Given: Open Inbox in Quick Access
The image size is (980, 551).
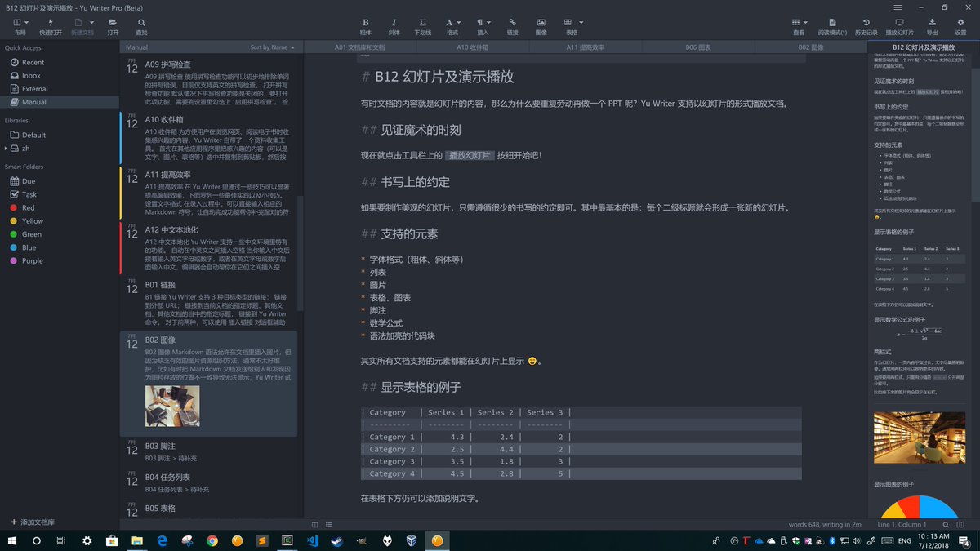Looking at the screenshot, I should tap(31, 75).
